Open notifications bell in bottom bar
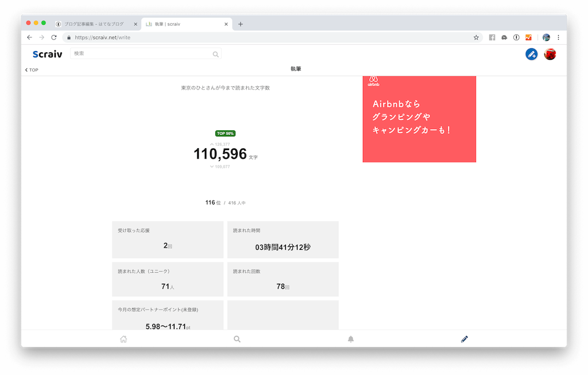588x375 pixels. click(x=351, y=339)
